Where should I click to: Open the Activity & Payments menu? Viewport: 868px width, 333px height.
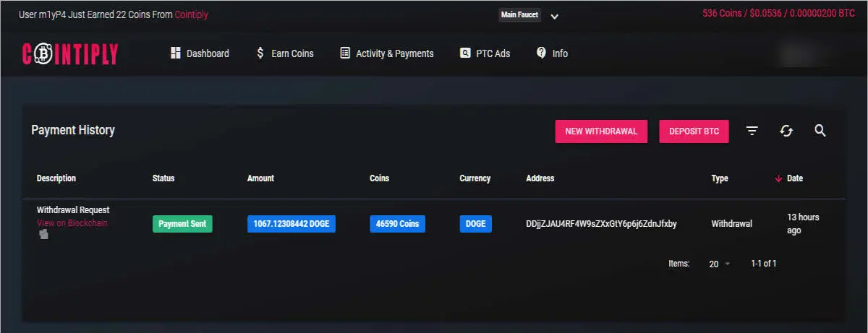[x=387, y=53]
